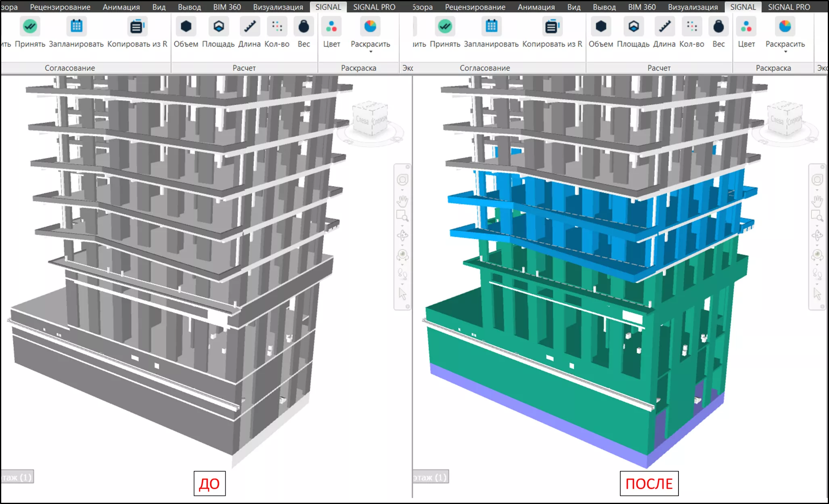Click Кол-во icon in the right window

692,27
